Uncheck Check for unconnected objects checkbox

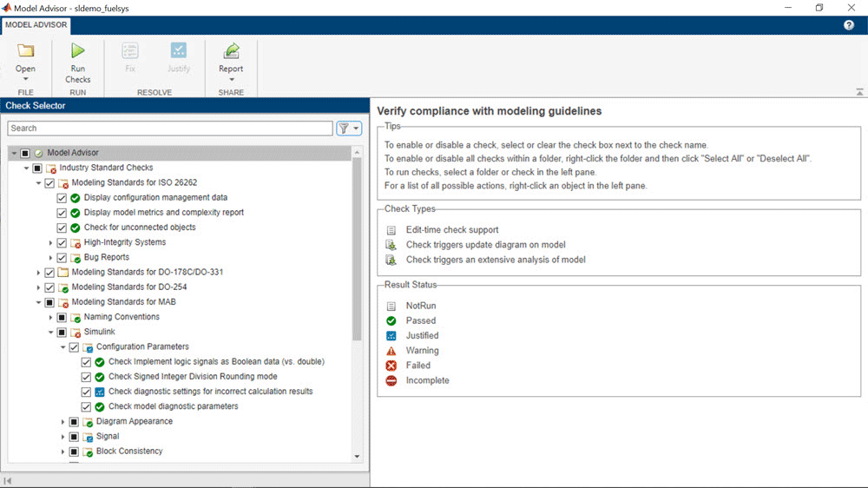pos(62,228)
